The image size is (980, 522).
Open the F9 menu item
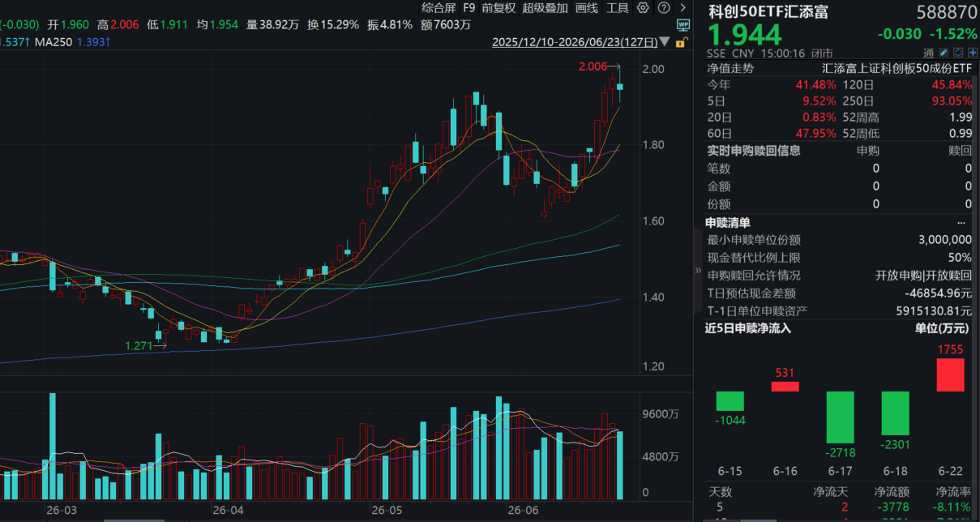click(x=469, y=7)
